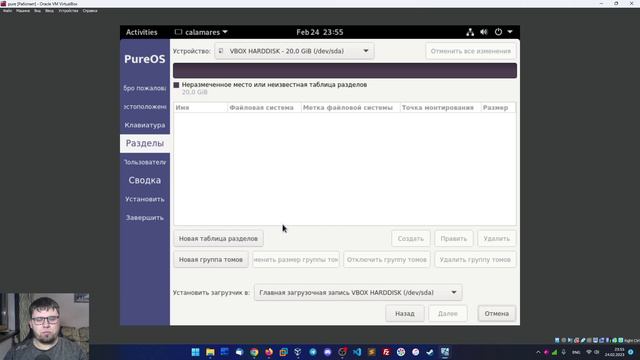
Task: Launch Google Chrome from the taskbar
Action: (x=254, y=352)
